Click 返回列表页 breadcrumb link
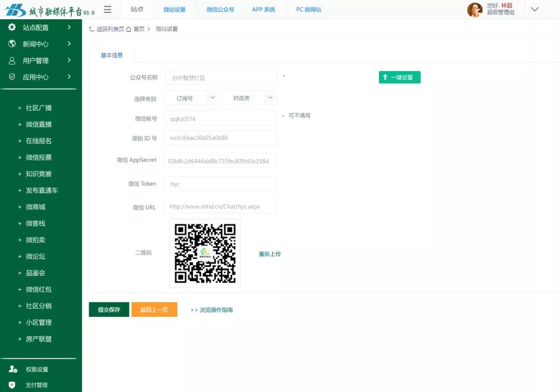 110,29
